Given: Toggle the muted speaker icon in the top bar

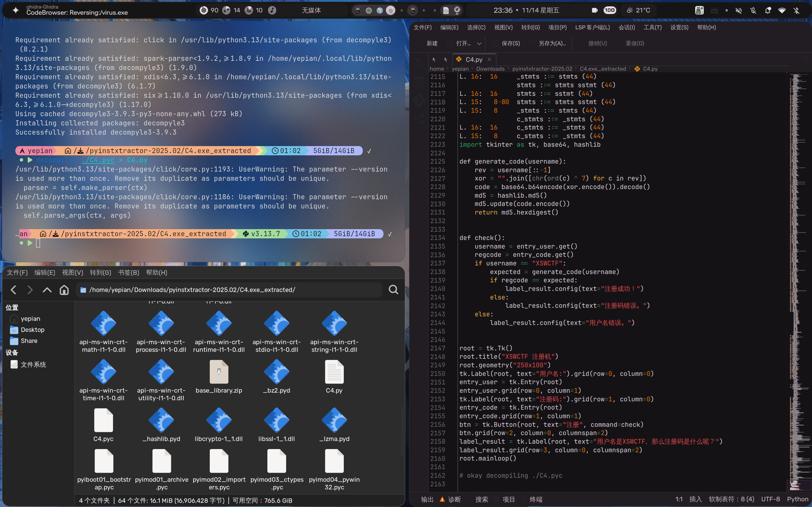Looking at the screenshot, I should (738, 11).
